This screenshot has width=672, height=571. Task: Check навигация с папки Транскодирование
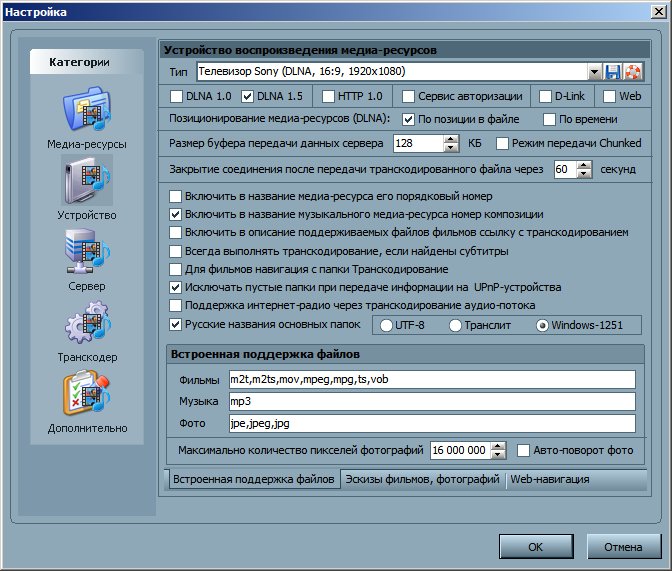pos(175,269)
